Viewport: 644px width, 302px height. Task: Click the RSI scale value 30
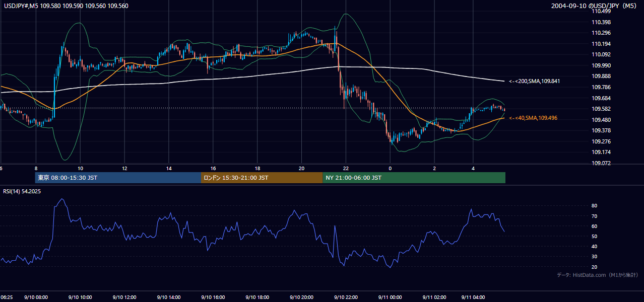point(594,257)
